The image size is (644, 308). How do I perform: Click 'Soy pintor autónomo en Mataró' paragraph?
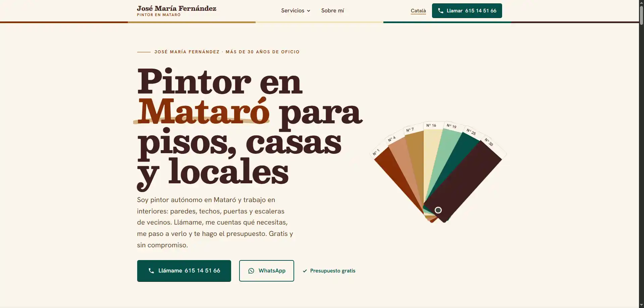(215, 222)
